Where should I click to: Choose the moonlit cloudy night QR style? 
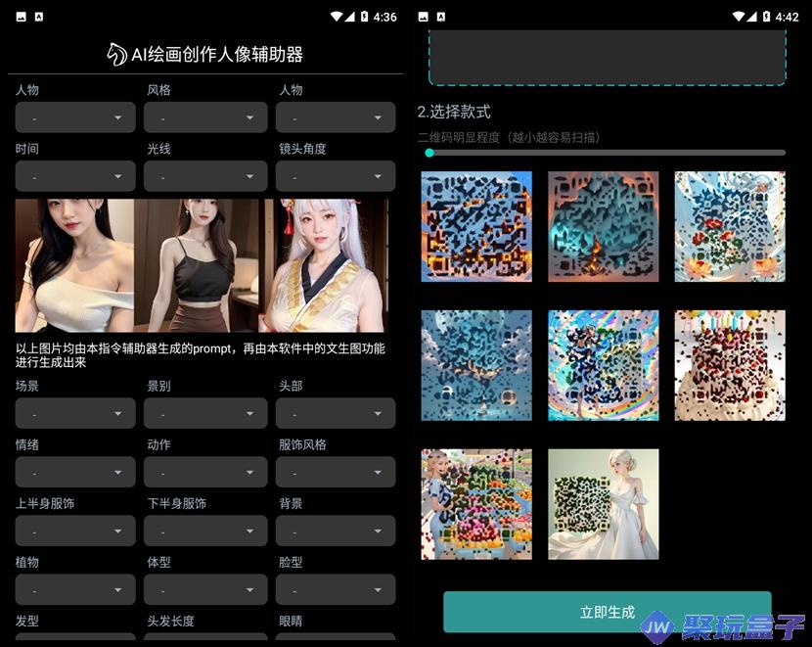(476, 365)
